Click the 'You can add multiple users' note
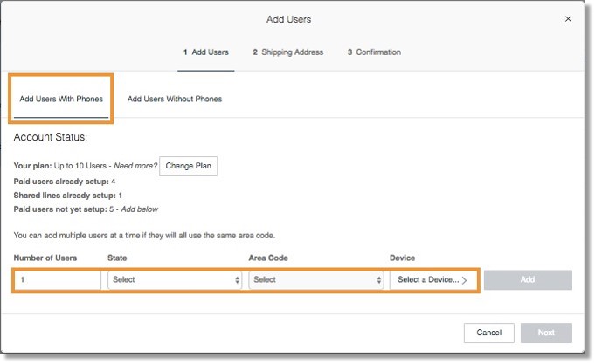Screen dimensions: 595x364 144,236
